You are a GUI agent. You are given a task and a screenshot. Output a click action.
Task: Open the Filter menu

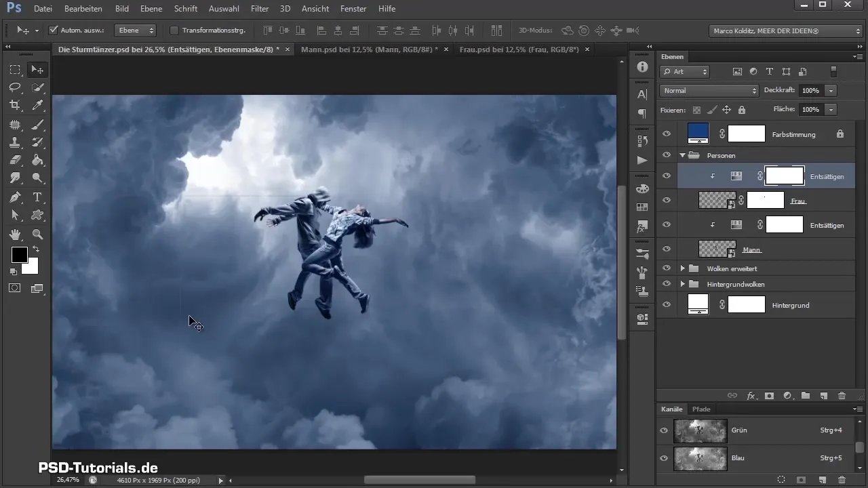(x=259, y=9)
